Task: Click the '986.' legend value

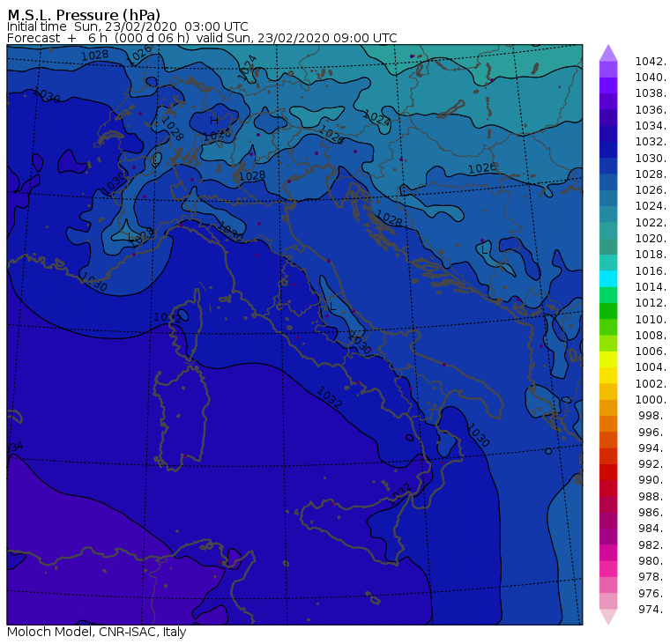Action: pos(652,513)
